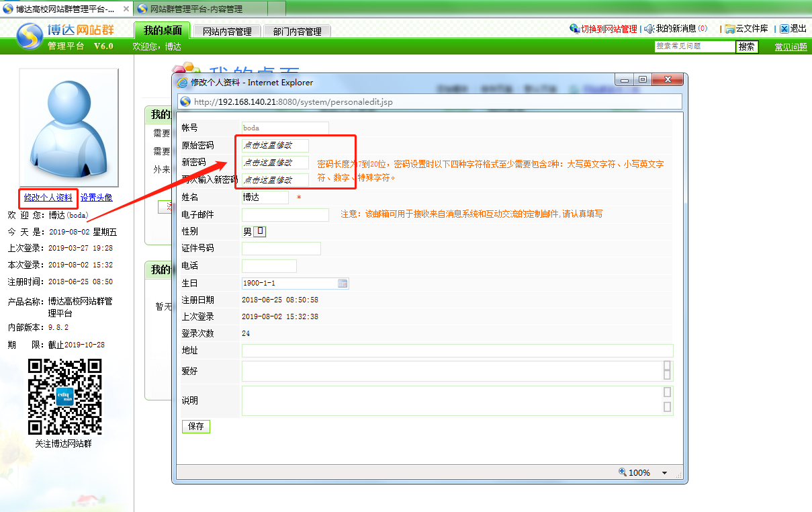The image size is (812, 512).
Task: Switch to 我的桌面 tab
Action: click(x=163, y=30)
